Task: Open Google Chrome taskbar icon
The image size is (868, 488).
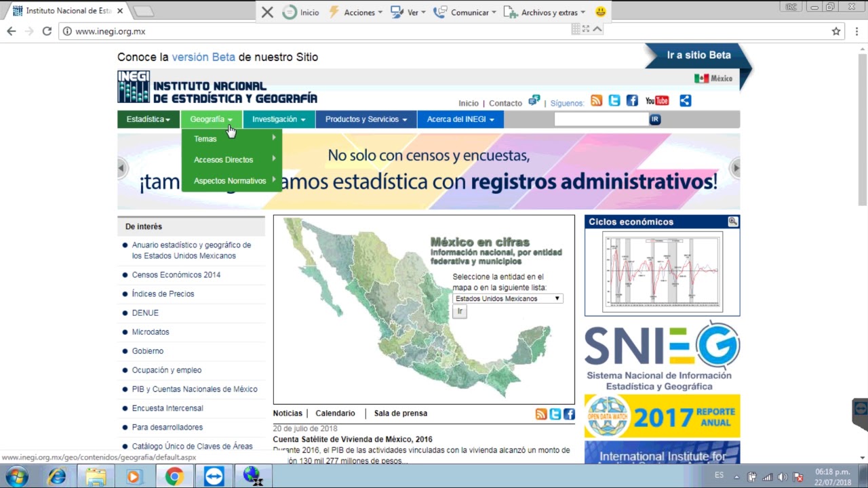Action: pos(174,476)
